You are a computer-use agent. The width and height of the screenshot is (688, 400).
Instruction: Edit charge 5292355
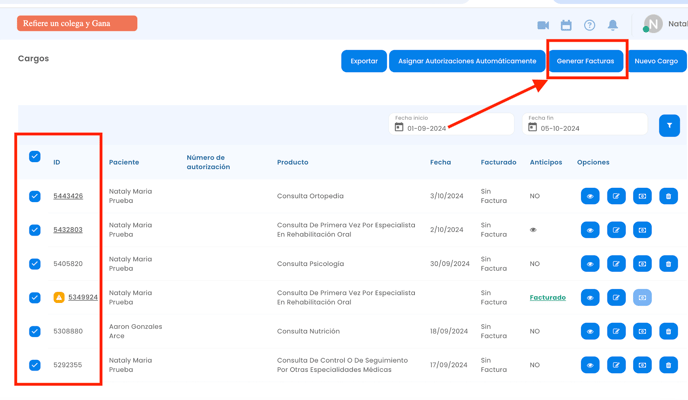616,365
